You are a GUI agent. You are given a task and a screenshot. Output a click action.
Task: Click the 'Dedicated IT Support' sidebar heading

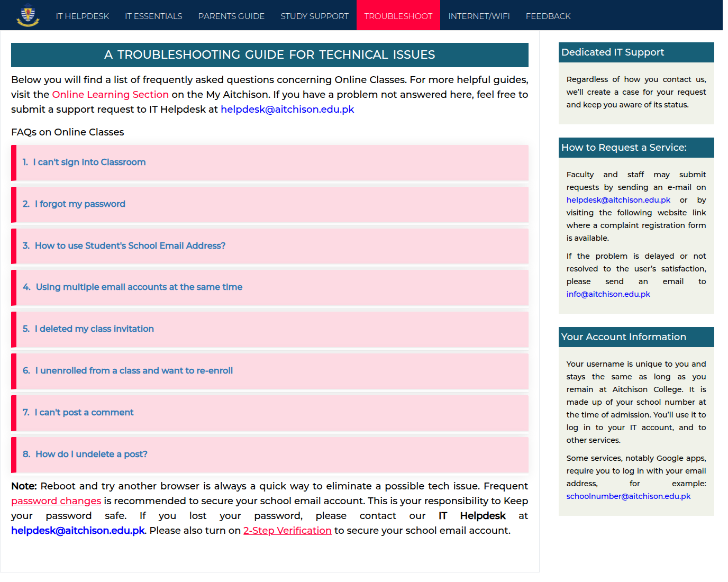[x=636, y=52]
